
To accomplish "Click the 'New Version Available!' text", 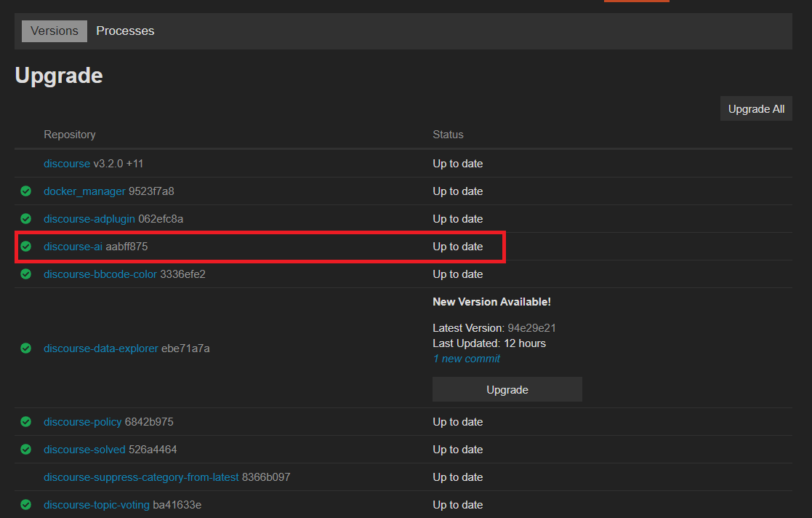I will (x=491, y=302).
